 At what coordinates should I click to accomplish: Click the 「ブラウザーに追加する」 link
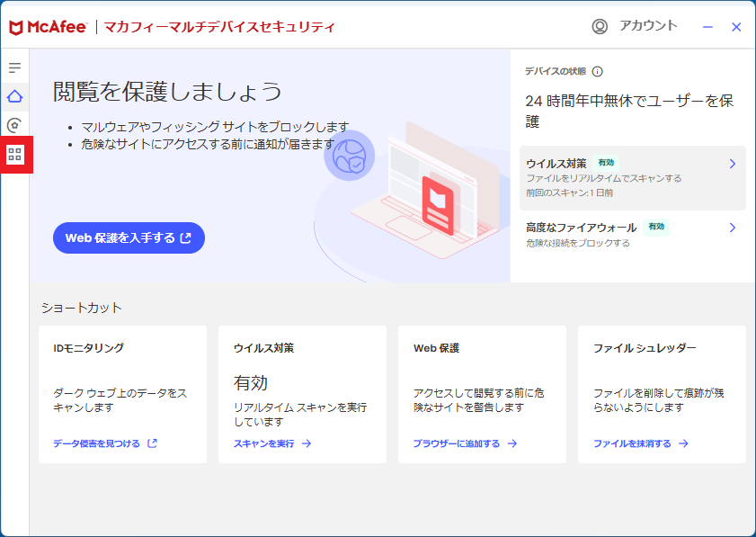pyautogui.click(x=457, y=443)
